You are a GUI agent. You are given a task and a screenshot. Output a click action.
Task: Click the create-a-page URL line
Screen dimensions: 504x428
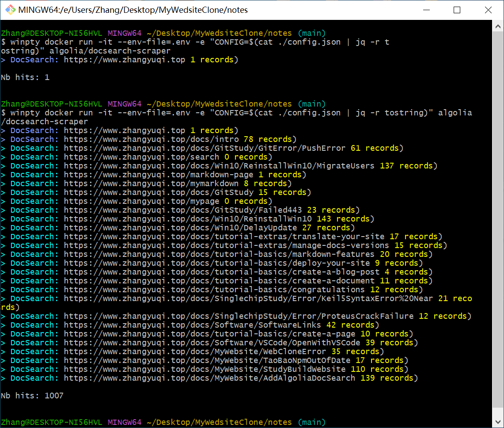point(209,334)
